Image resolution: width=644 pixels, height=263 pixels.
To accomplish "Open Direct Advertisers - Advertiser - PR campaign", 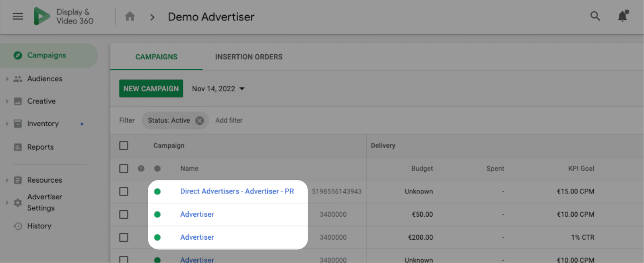I will [x=237, y=191].
